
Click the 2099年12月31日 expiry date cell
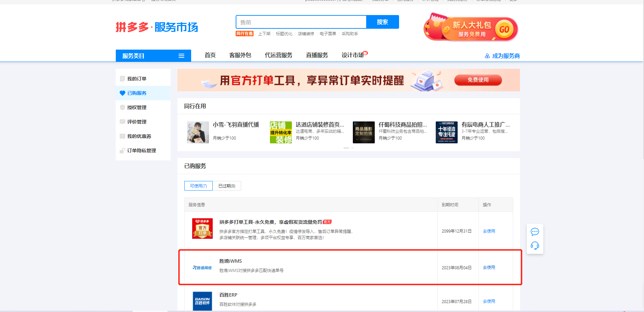coord(457,231)
